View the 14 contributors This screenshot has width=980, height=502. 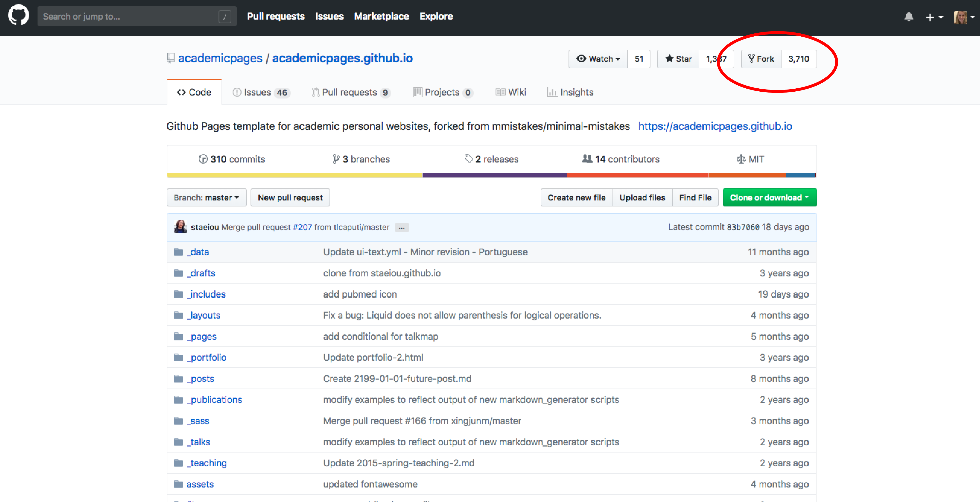[621, 159]
